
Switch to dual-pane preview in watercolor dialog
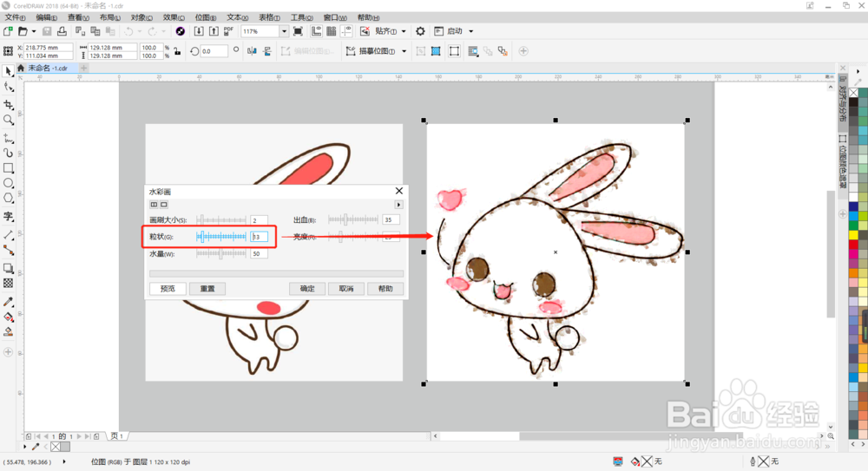154,205
